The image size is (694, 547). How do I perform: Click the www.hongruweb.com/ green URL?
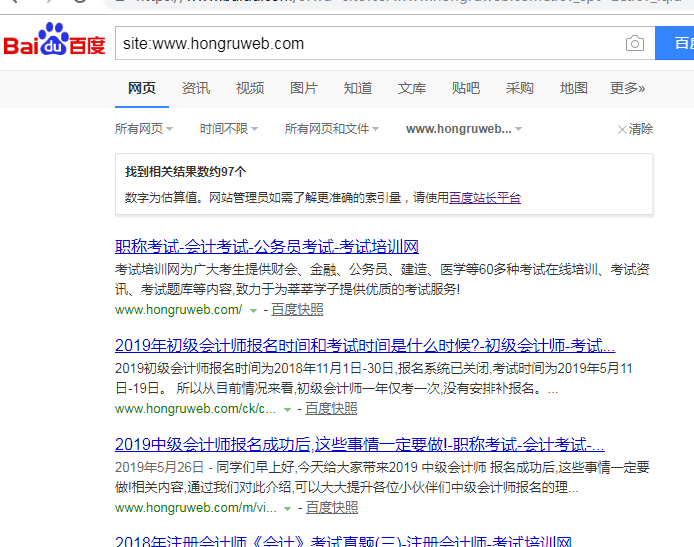coord(178,309)
